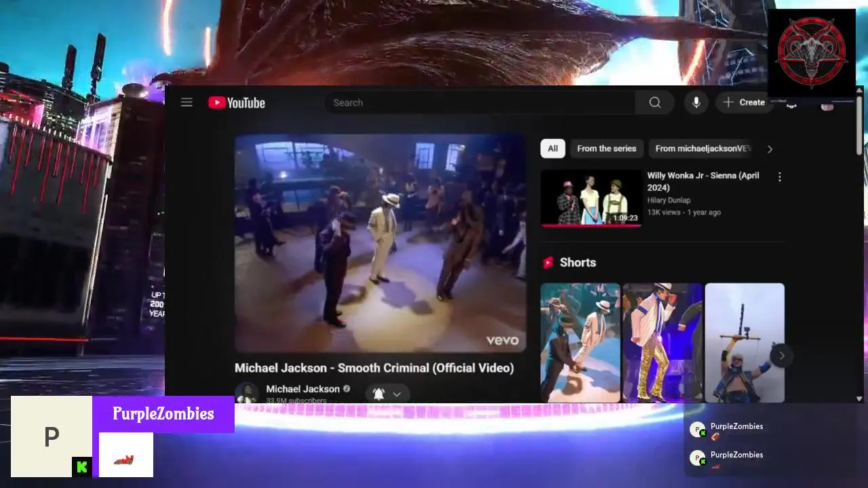The width and height of the screenshot is (868, 488).
Task: Open Michael Jackson channel avatar
Action: [x=247, y=393]
